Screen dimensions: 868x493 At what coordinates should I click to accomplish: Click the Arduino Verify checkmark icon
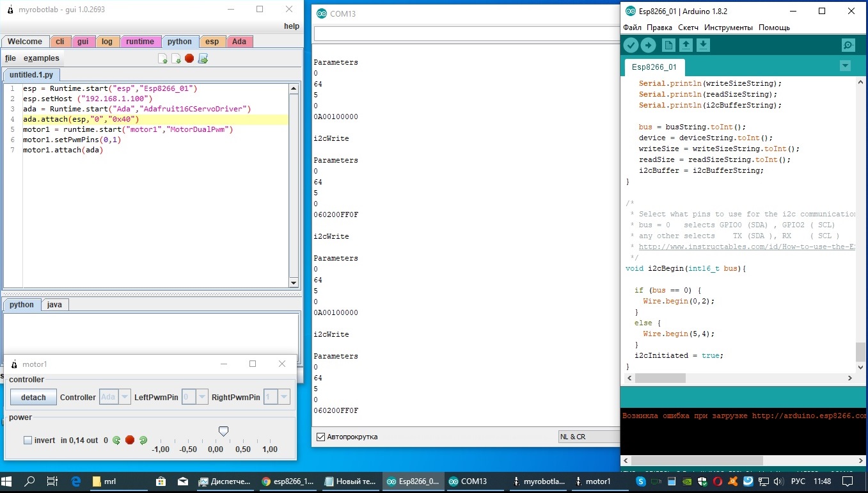[x=631, y=45]
